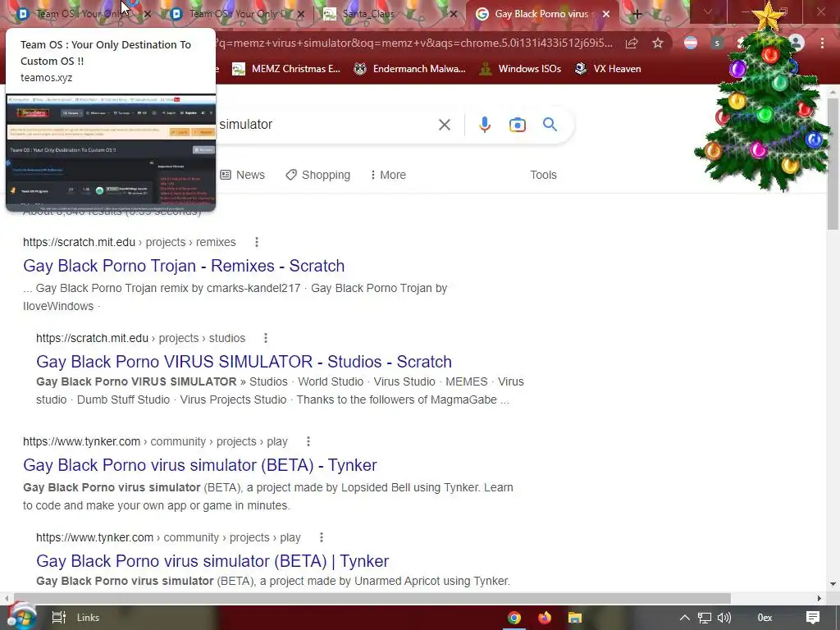Screen dimensions: 840x630
Task: Open the notification center icon
Action: [x=813, y=618]
